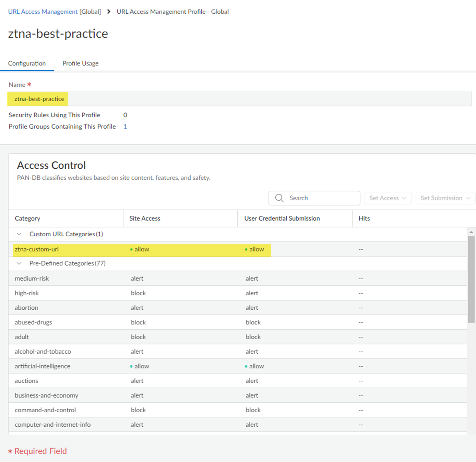Collapse the Pre-Defined Categories group
Screen dimensions: 476x462
(19, 264)
